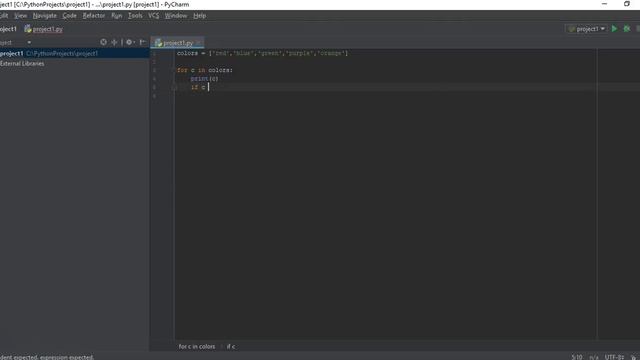This screenshot has width=640, height=360.
Task: Open the VCS menu
Action: point(153,16)
